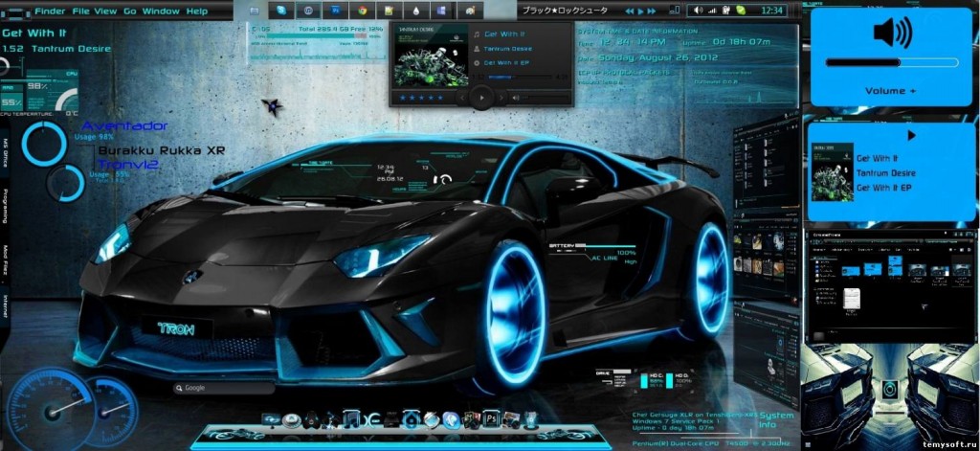Open Google Chrome in top taskbar
Image resolution: width=980 pixels, height=451 pixels.
click(x=362, y=10)
